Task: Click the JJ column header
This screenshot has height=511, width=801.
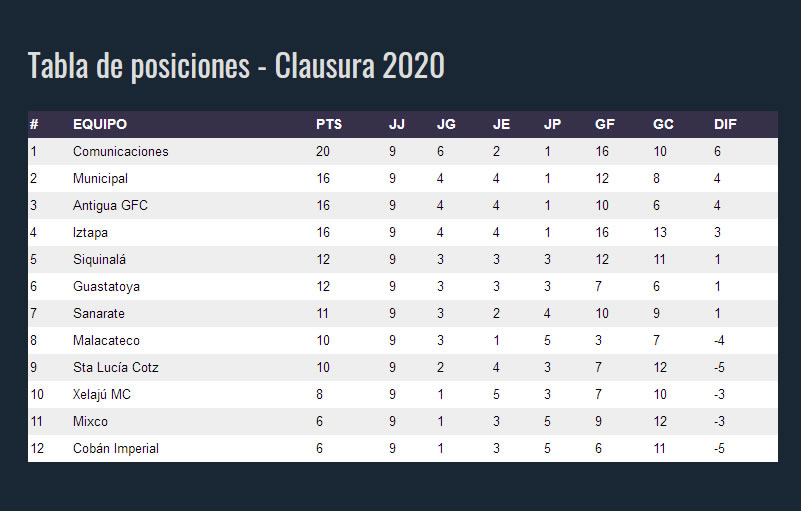Action: [396, 124]
